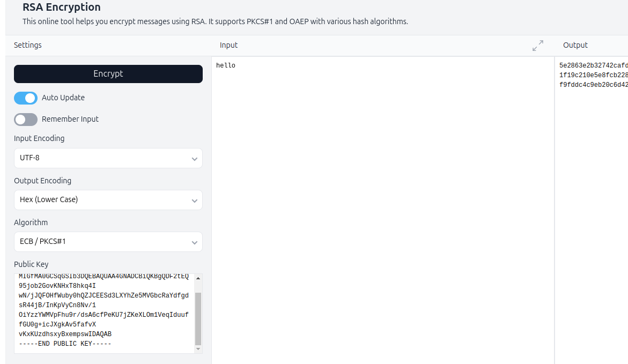Click the 'sR44jB/InKpVyCn8Nv/1' key line
This screenshot has height=364, width=628.
[x=57, y=305]
